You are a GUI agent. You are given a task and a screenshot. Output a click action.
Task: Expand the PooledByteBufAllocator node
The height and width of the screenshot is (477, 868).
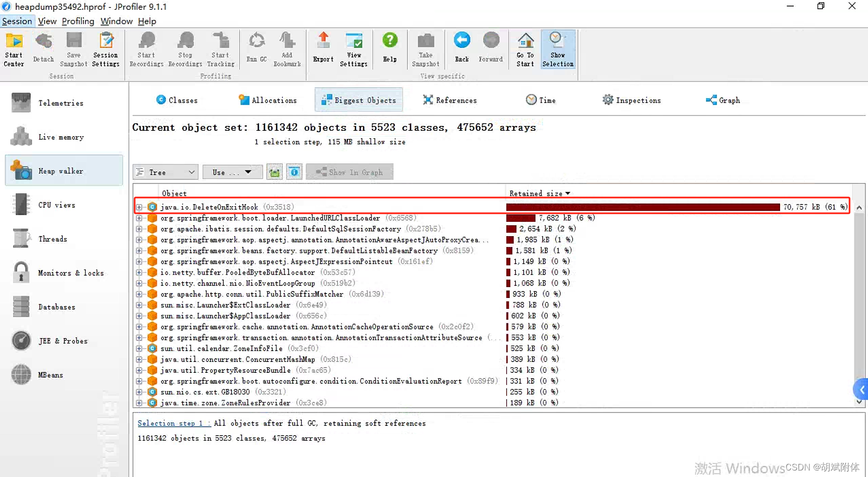coord(140,272)
